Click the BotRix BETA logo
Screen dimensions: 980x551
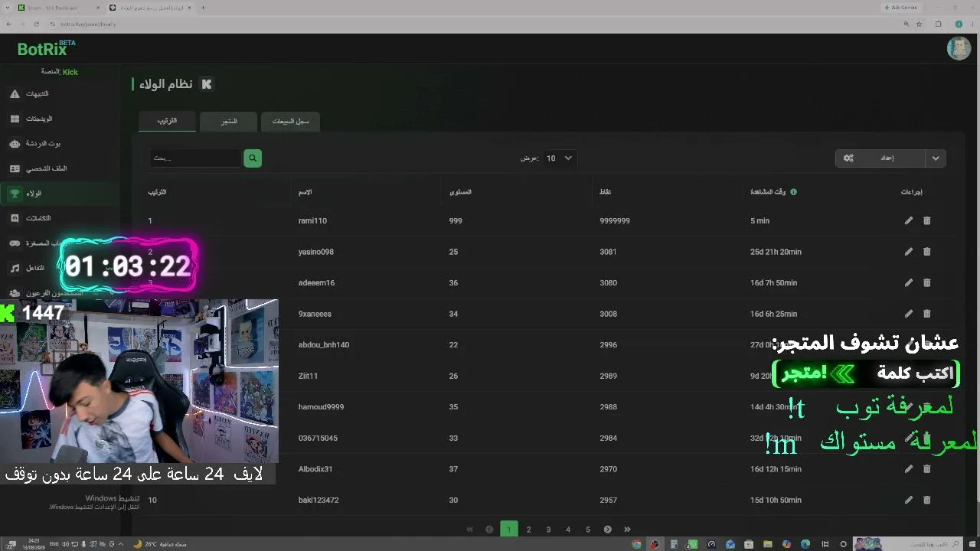click(46, 48)
